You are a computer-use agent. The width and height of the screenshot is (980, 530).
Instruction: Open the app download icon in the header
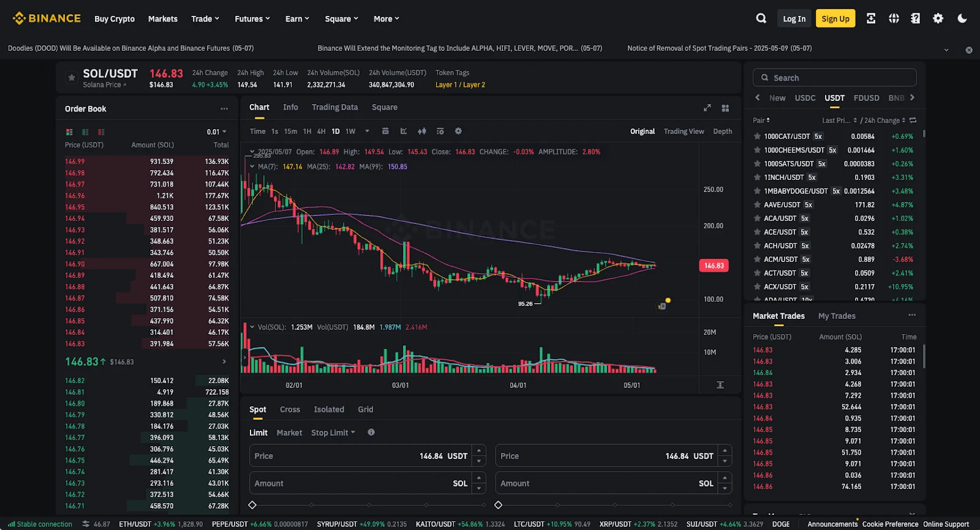[870, 18]
